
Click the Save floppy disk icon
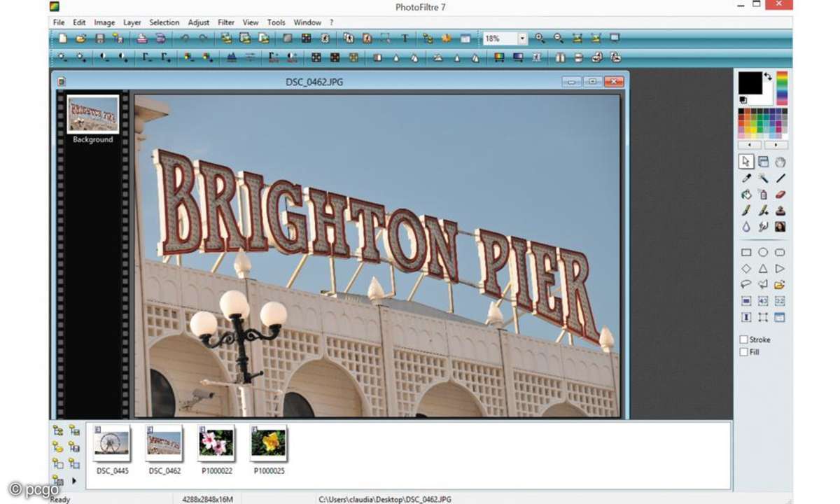coord(100,38)
